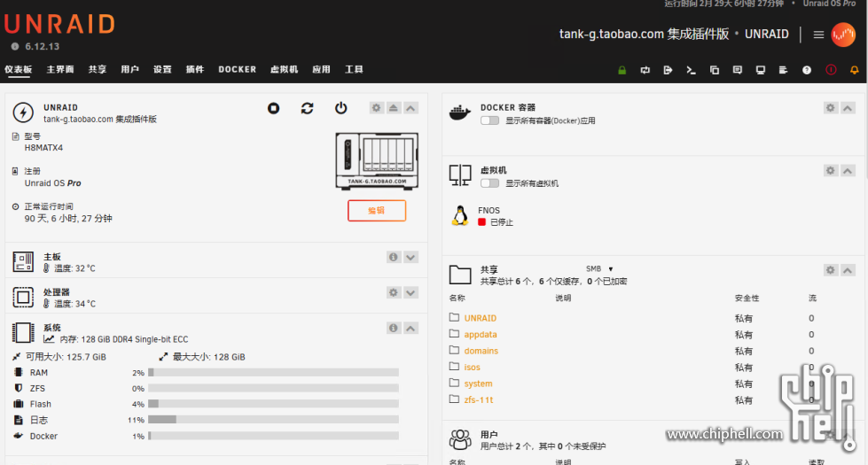
Task: Click the red alert circle icon
Action: (831, 70)
